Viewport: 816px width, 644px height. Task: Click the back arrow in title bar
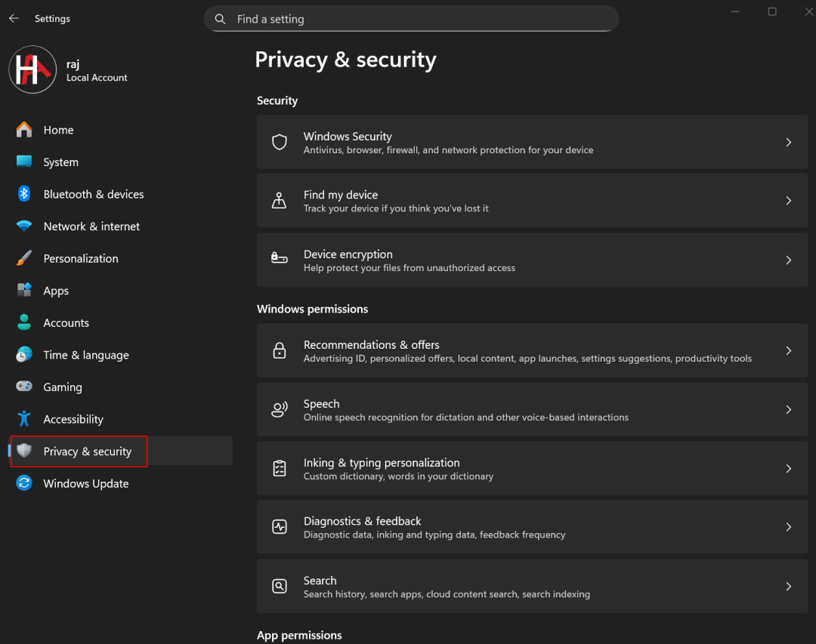tap(14, 19)
